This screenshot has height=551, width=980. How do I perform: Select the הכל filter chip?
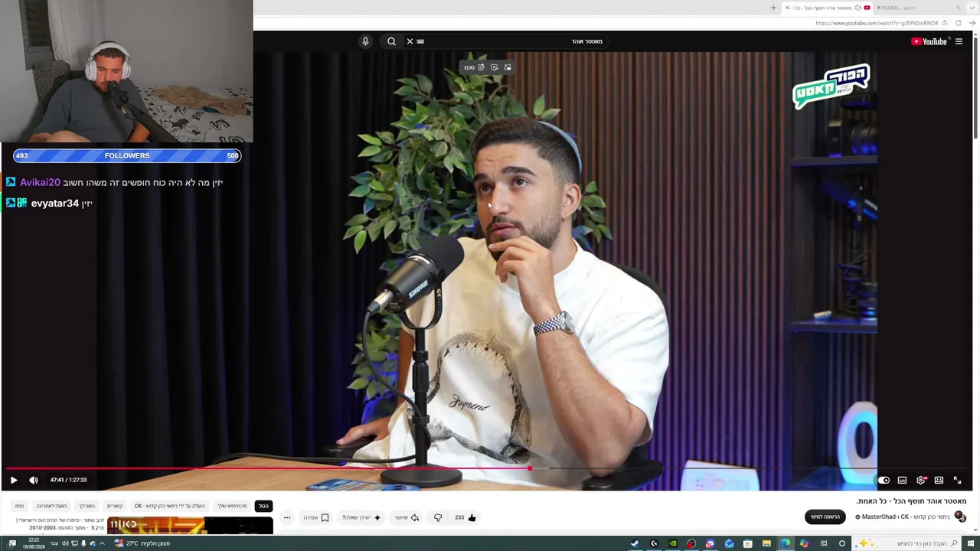(263, 506)
